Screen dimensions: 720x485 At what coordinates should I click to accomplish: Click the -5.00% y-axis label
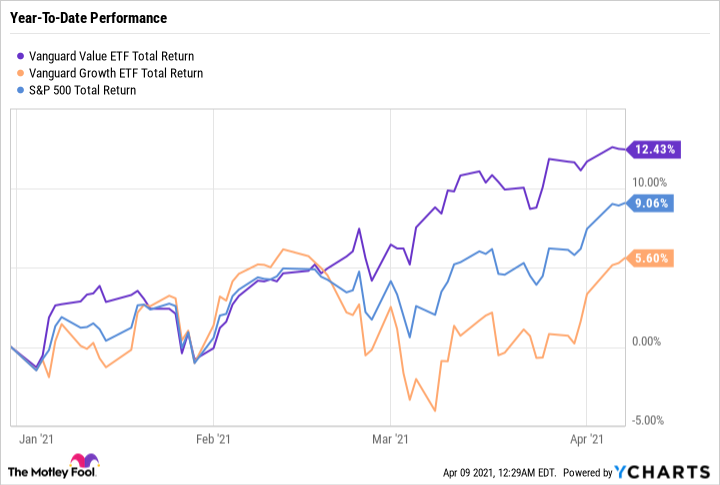pos(649,419)
